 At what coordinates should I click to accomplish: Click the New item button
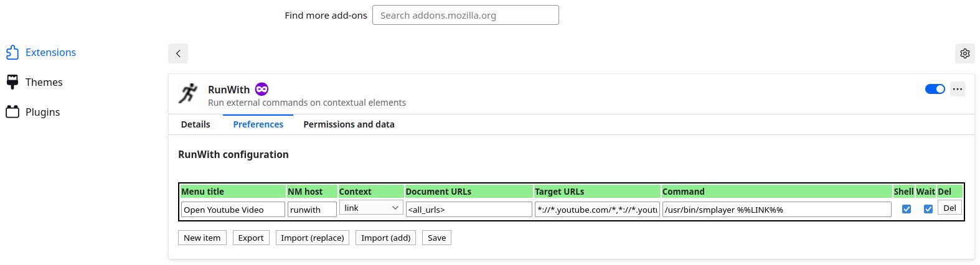pos(202,238)
